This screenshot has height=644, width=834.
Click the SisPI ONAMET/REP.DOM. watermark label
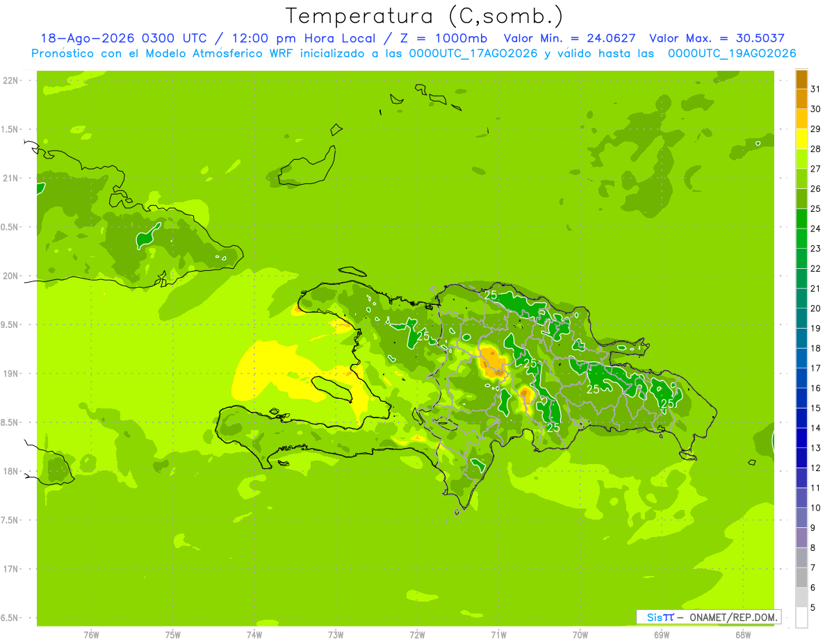tap(708, 617)
